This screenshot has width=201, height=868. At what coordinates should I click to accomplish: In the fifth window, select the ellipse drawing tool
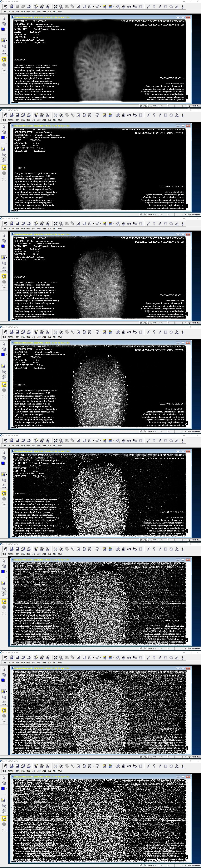coord(171,440)
